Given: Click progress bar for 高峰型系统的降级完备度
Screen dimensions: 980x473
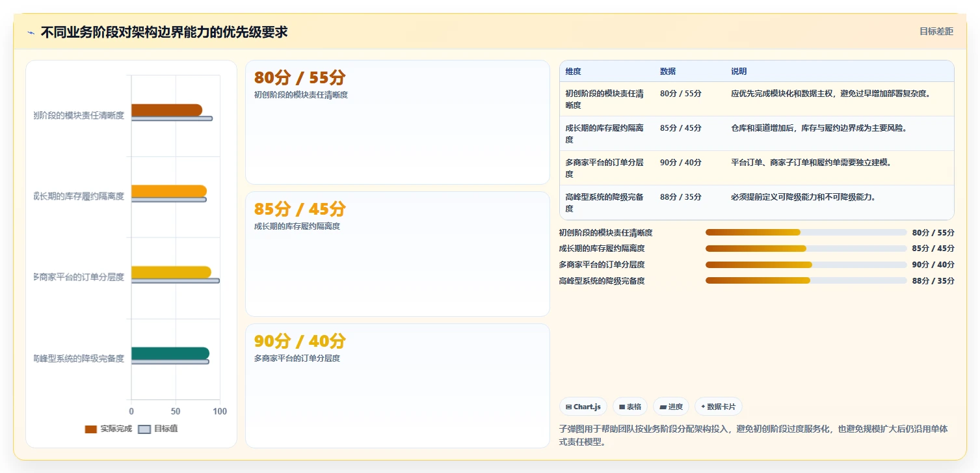Looking at the screenshot, I should [806, 281].
